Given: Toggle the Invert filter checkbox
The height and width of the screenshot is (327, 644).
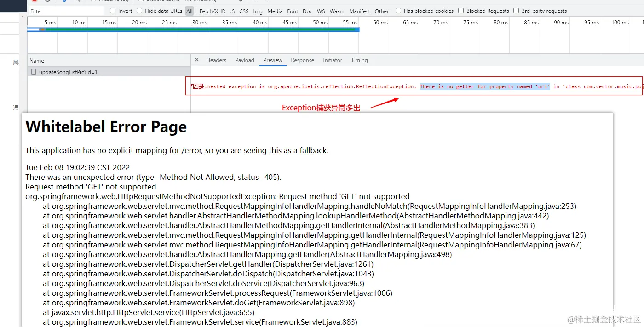Looking at the screenshot, I should (113, 11).
